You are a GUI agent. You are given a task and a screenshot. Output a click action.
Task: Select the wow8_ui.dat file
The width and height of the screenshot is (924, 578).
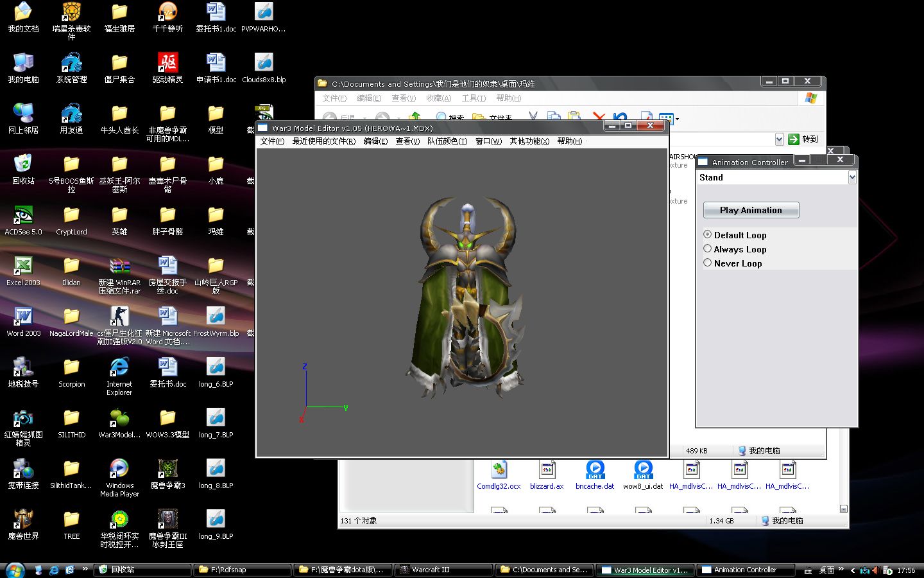(x=643, y=475)
